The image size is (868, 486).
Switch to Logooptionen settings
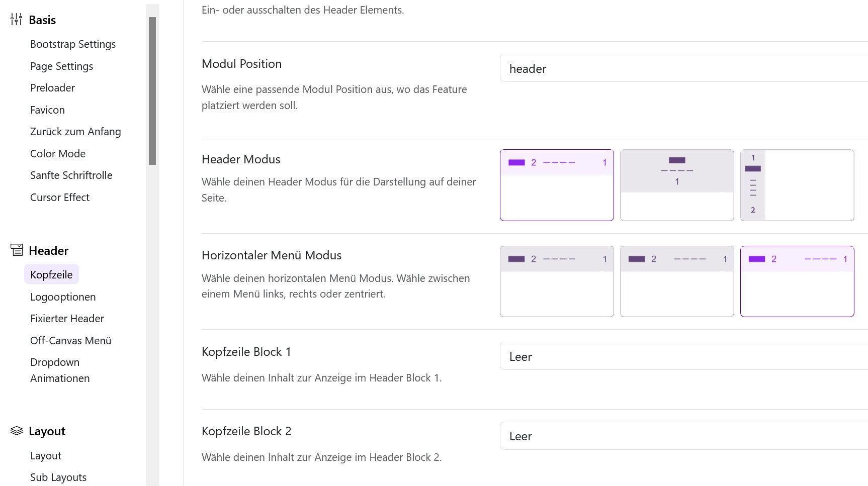[x=62, y=297]
